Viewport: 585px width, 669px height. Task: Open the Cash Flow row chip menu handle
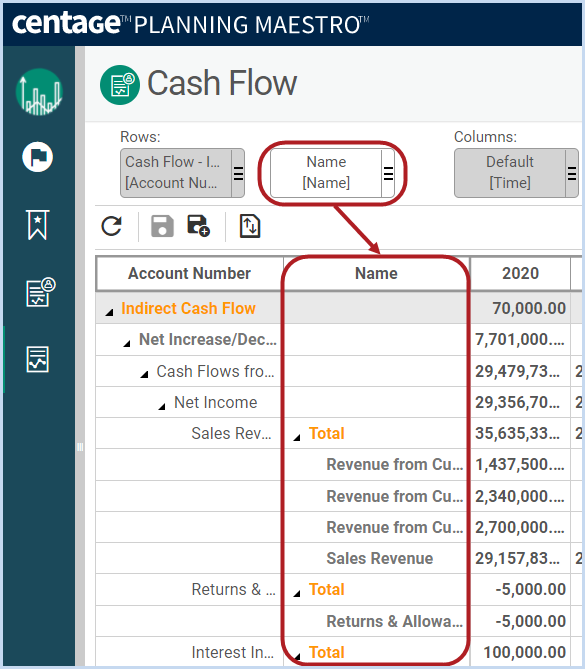pos(238,173)
